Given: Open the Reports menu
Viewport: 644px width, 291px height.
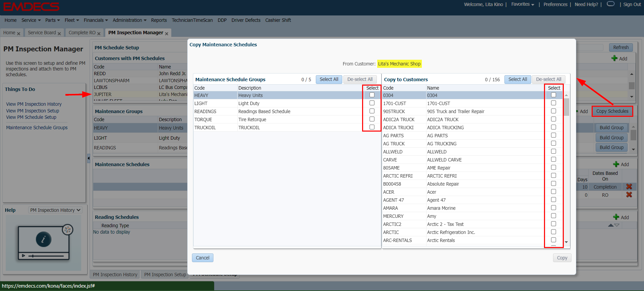Looking at the screenshot, I should pos(159,20).
